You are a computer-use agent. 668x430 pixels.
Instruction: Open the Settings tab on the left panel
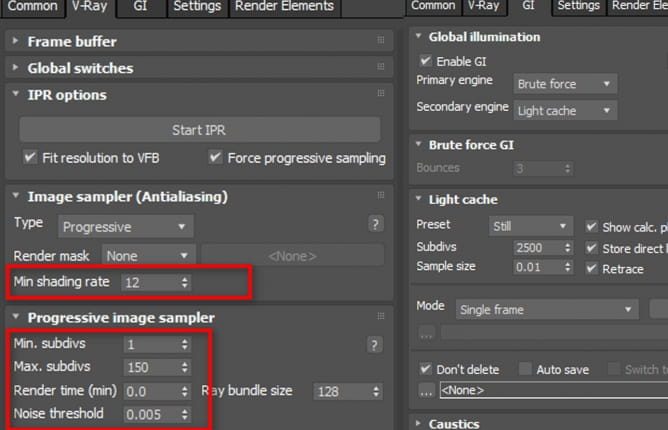point(196,7)
